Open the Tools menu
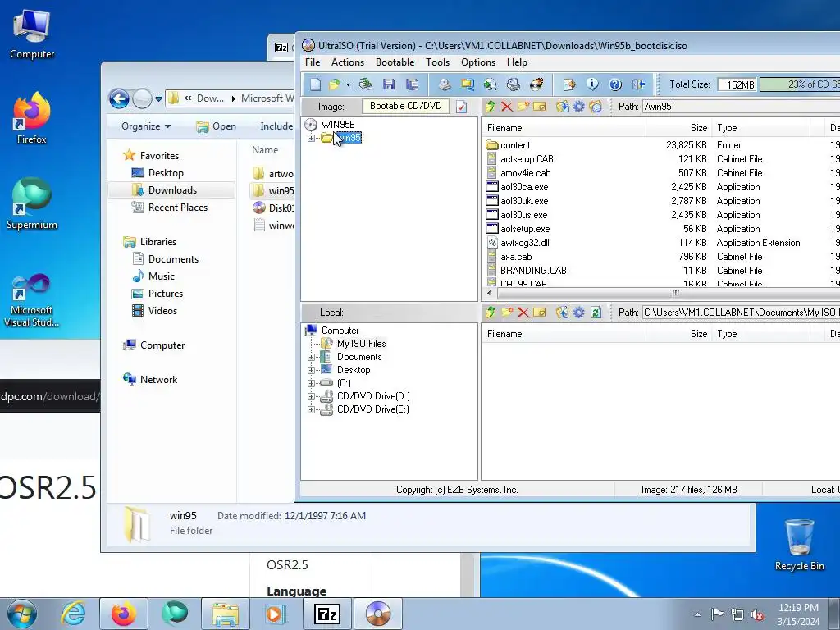The height and width of the screenshot is (630, 840). (x=438, y=62)
